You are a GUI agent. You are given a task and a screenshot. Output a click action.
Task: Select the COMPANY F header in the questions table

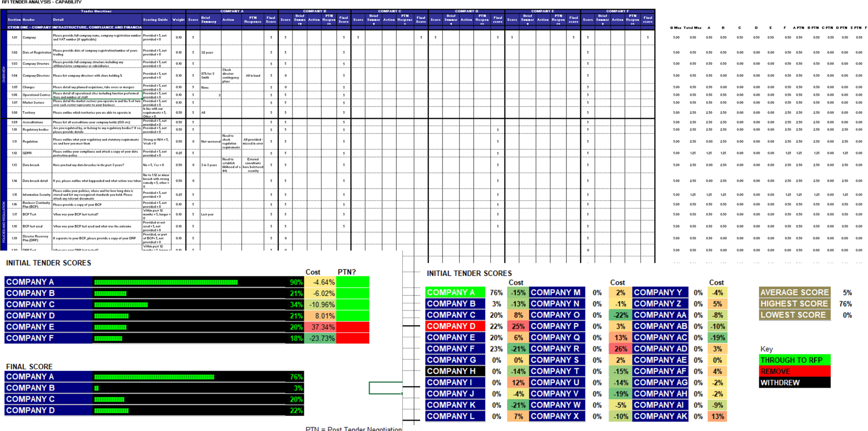tap(618, 11)
